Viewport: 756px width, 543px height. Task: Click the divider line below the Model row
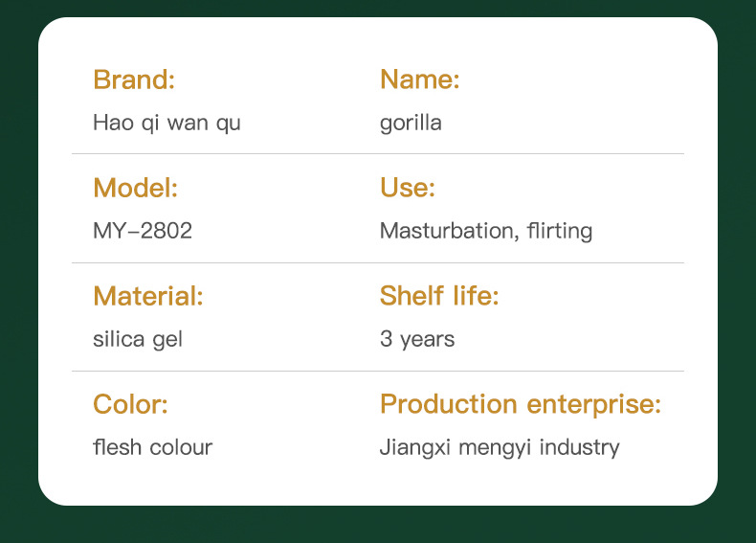point(377,262)
